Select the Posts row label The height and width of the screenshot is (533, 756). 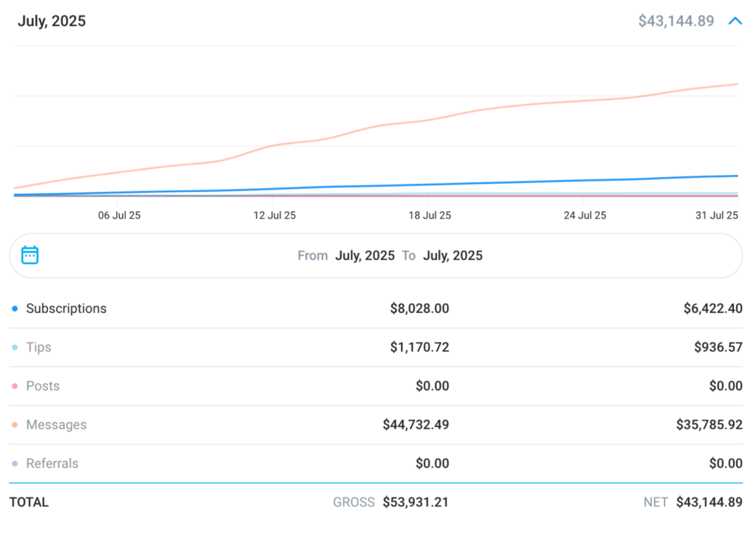(x=43, y=386)
